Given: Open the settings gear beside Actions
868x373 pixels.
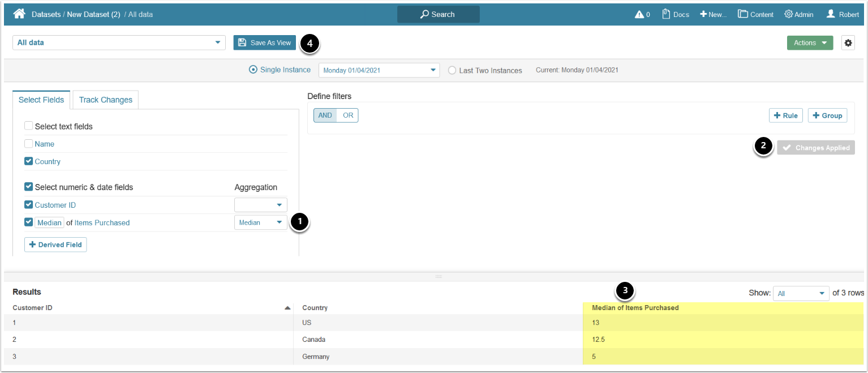Looking at the screenshot, I should pos(848,42).
